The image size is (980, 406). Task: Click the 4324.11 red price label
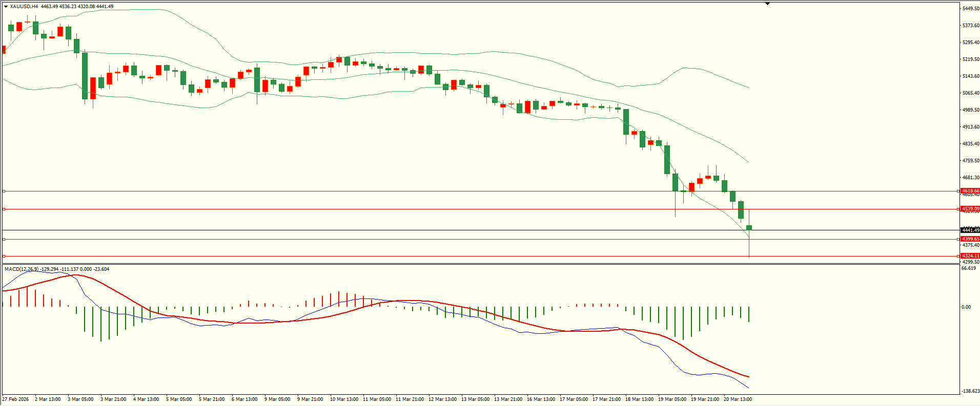(x=970, y=256)
